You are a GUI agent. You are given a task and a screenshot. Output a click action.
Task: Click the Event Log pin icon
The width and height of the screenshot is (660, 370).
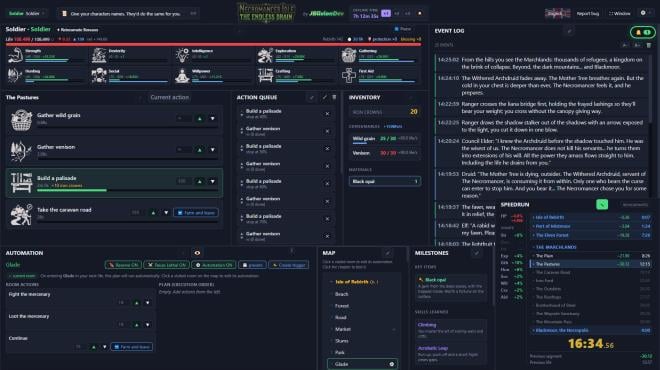tap(569, 31)
